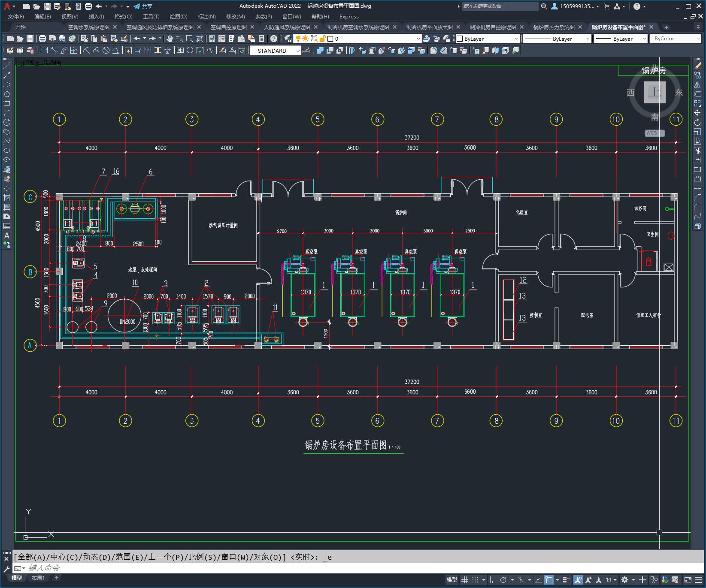The height and width of the screenshot is (588, 706).
Task: Click the Workspace Switching gear icon
Action: pyautogui.click(x=624, y=580)
